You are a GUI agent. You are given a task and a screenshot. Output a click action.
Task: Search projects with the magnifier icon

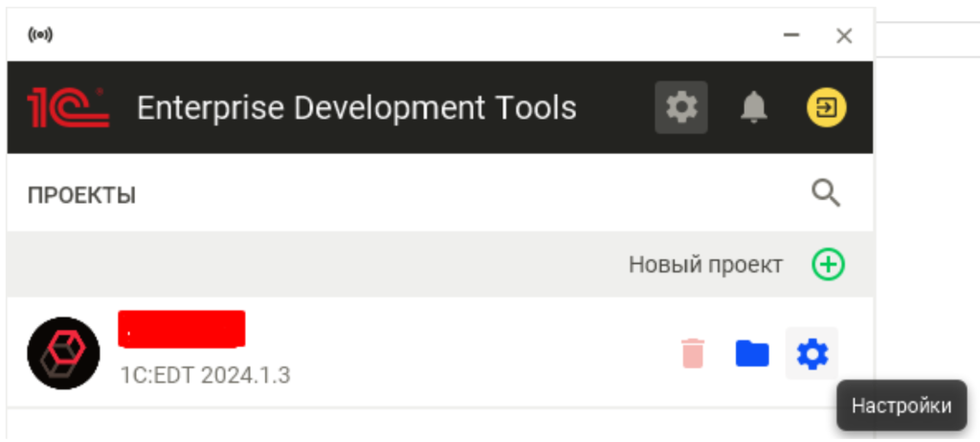tap(826, 194)
